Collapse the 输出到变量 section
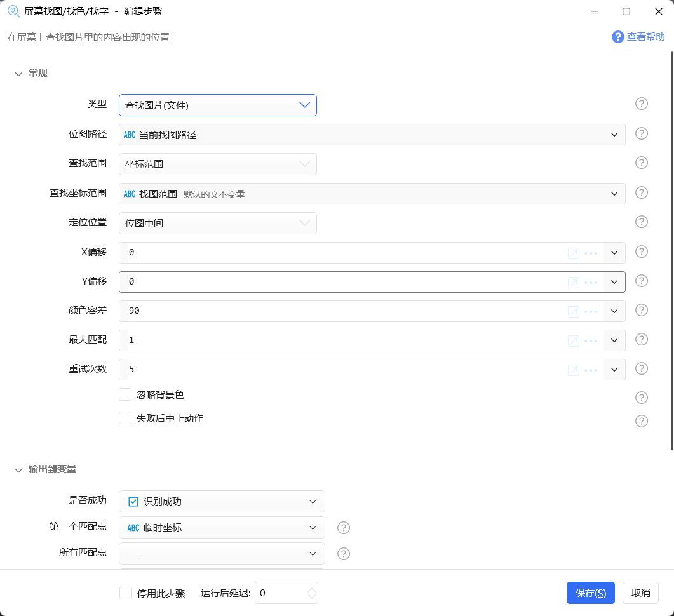674x616 pixels. click(x=18, y=470)
